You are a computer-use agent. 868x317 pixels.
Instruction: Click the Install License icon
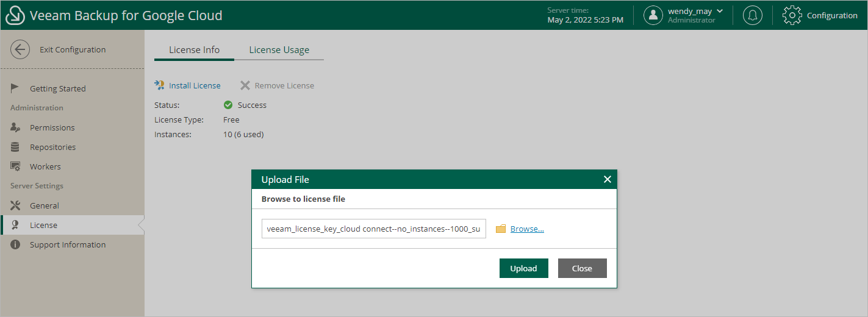click(160, 85)
